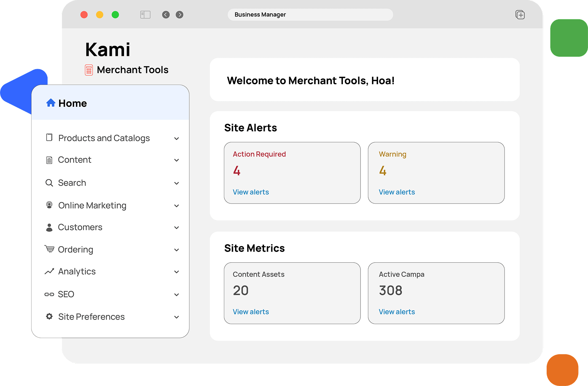Click the SEO link chain icon
The height and width of the screenshot is (386, 588).
(x=49, y=294)
